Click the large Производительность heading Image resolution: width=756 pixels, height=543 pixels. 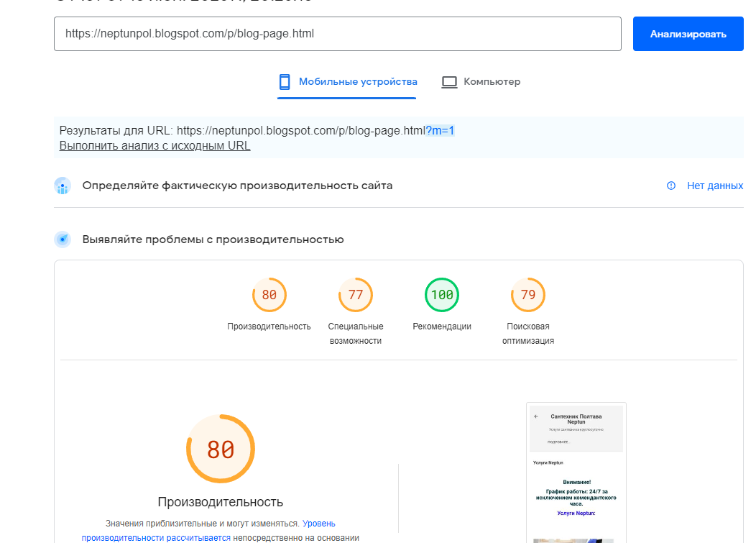click(221, 502)
